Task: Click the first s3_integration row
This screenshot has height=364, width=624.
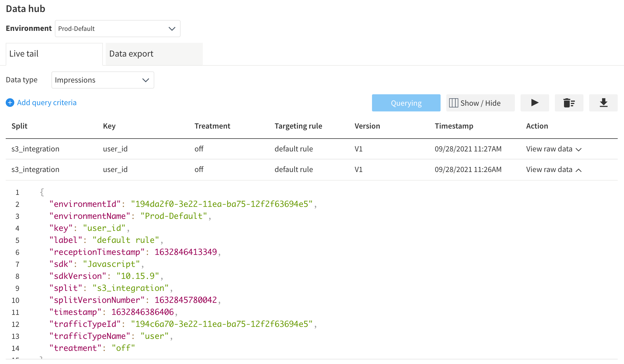Action: (x=35, y=149)
